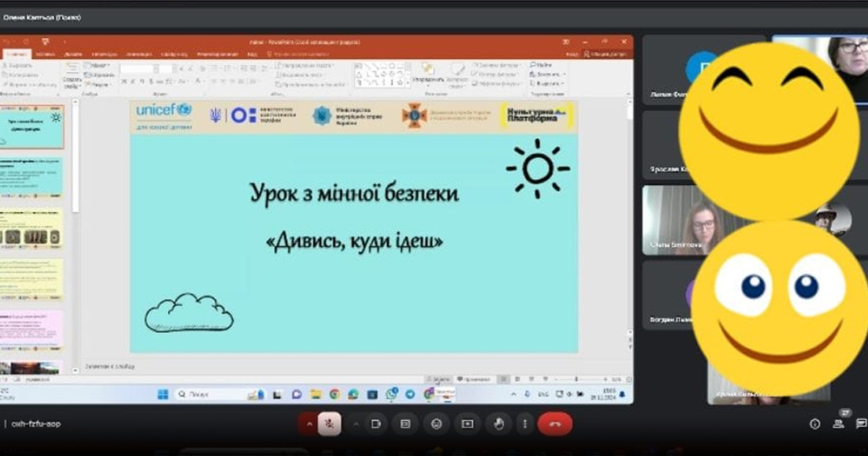Click the Создать слайд button
The width and height of the screenshot is (868, 456).
72,76
